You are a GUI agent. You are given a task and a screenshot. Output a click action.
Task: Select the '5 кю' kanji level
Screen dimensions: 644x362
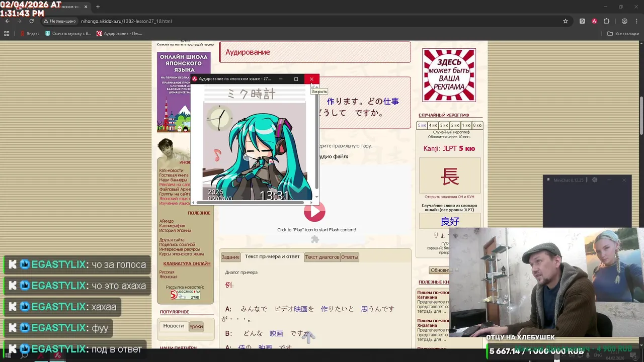tap(422, 125)
